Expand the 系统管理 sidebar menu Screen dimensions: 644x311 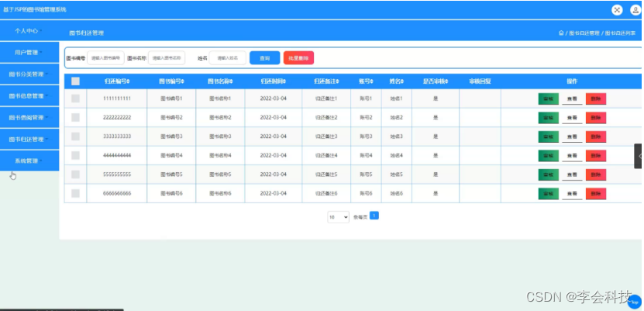click(29, 161)
